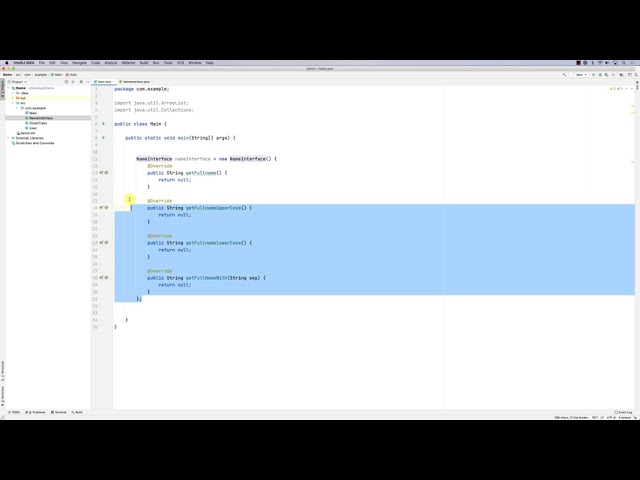640x480 pixels.
Task: Open Project panel settings gear
Action: click(81, 82)
